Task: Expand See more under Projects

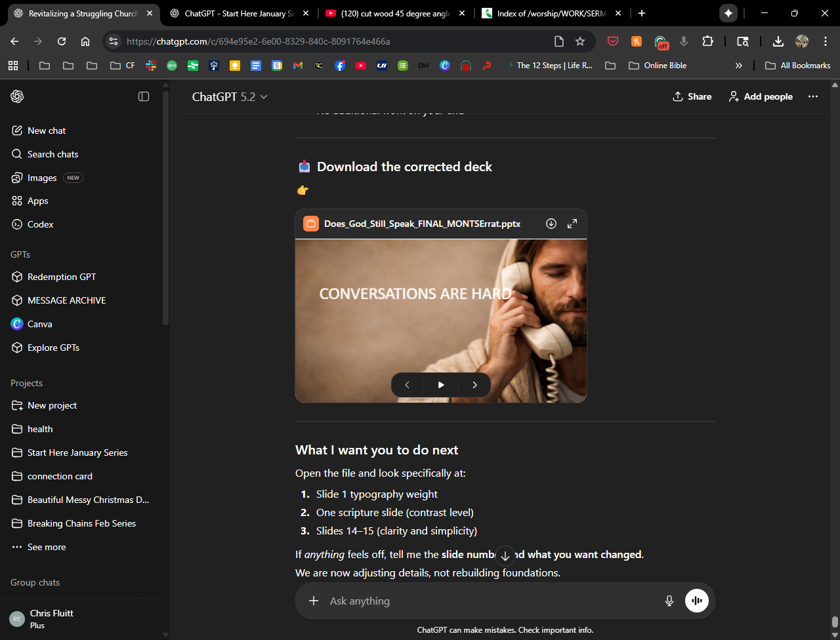Action: (46, 547)
